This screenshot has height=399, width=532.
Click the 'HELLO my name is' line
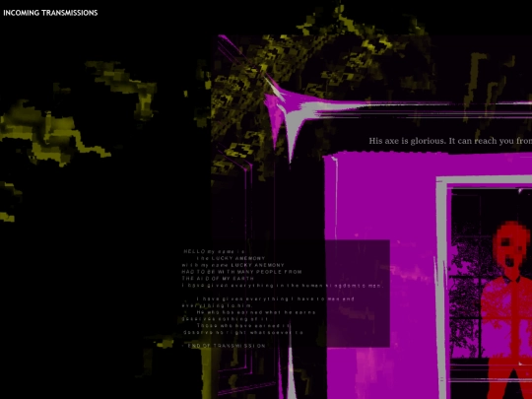pos(214,252)
